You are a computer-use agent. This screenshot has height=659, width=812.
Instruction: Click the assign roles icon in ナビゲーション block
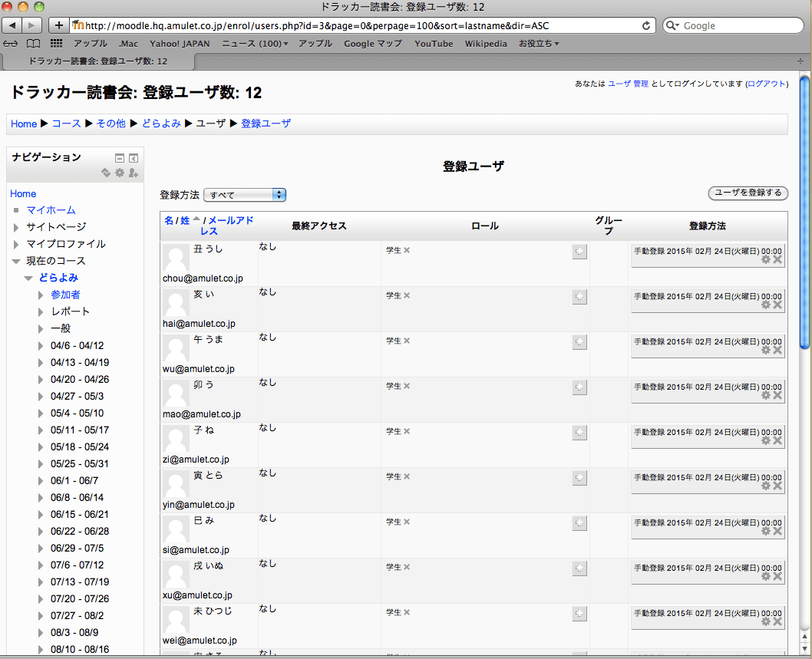134,173
